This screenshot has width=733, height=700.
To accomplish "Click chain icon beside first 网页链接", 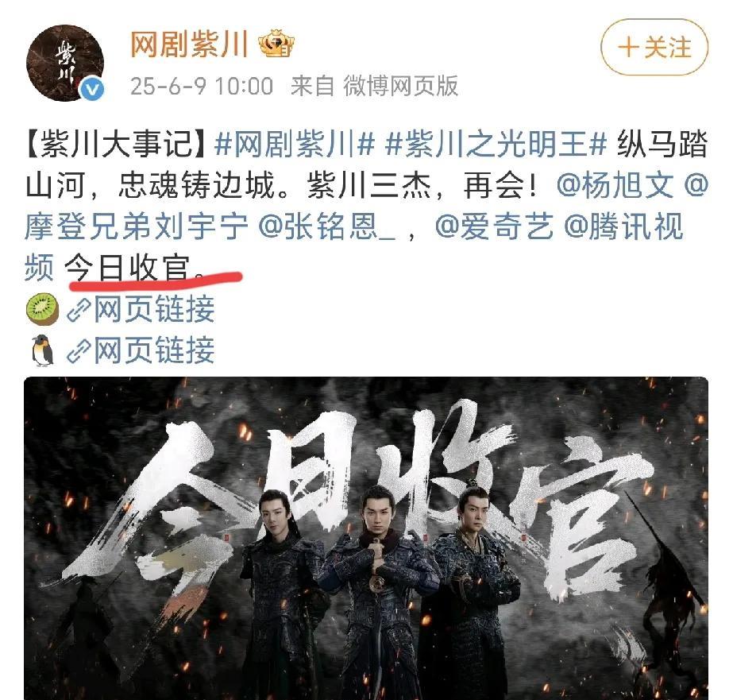I will pos(79,310).
